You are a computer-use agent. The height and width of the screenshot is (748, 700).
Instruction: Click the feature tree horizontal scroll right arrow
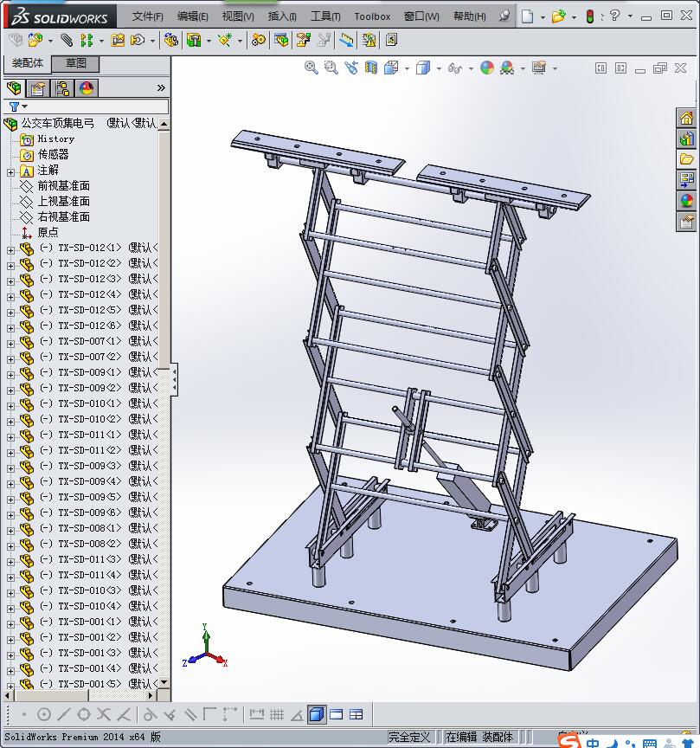click(151, 695)
